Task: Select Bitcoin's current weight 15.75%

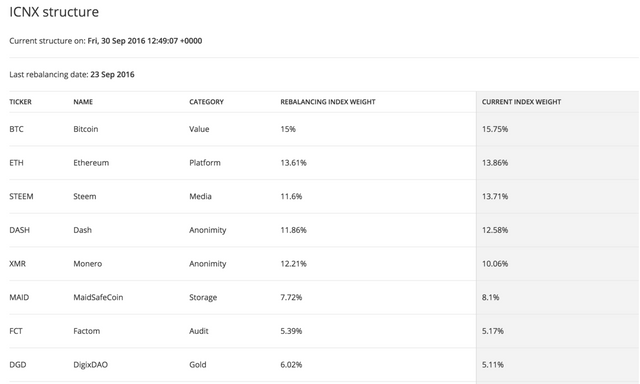Action: click(x=495, y=129)
